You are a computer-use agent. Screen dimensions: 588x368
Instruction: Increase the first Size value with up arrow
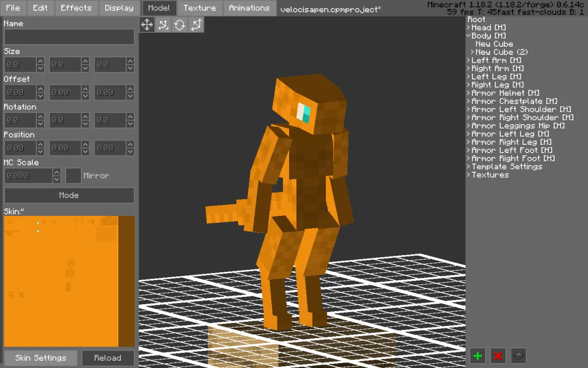click(x=40, y=61)
